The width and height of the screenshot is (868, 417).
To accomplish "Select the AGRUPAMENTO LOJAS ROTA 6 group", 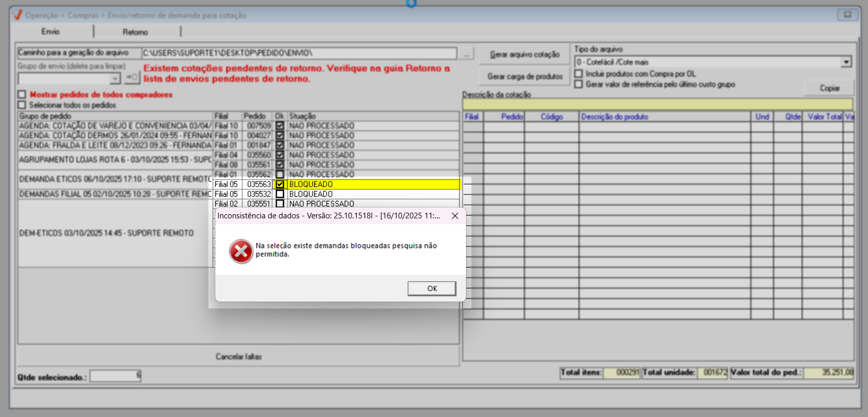I will click(115, 160).
